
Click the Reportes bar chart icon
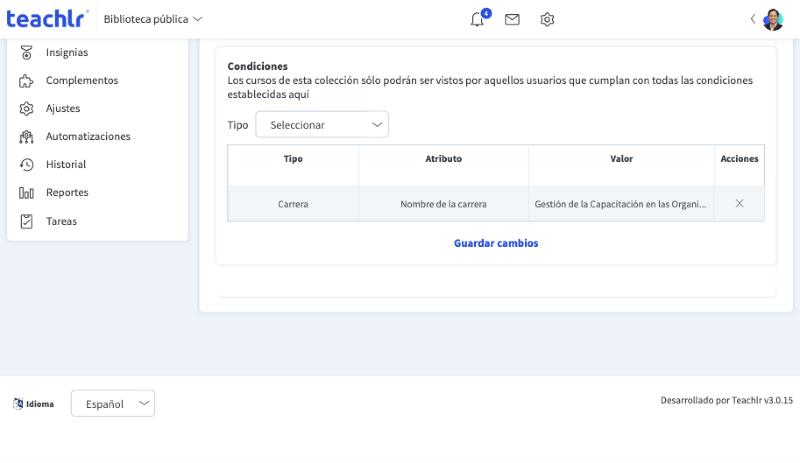pyautogui.click(x=26, y=192)
